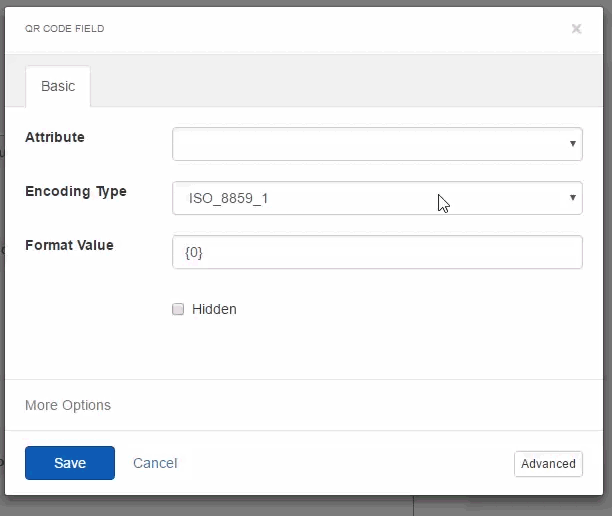Close the QR Code Field dialog

tap(576, 29)
